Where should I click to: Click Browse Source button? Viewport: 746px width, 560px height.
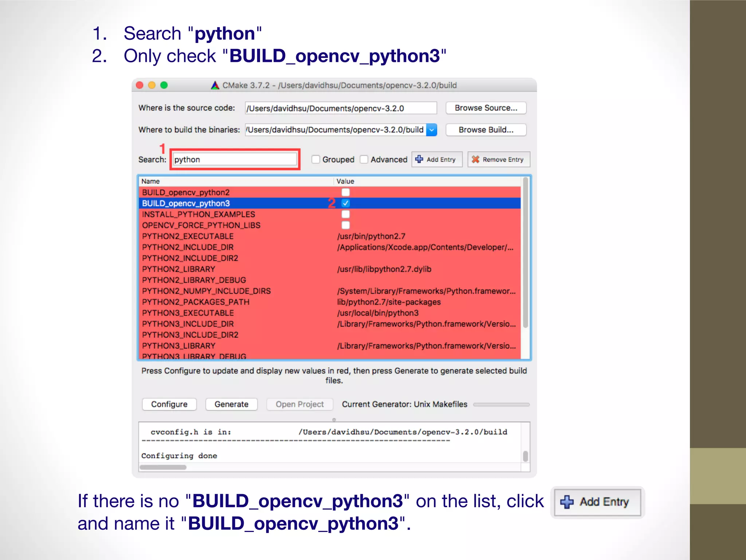click(486, 108)
